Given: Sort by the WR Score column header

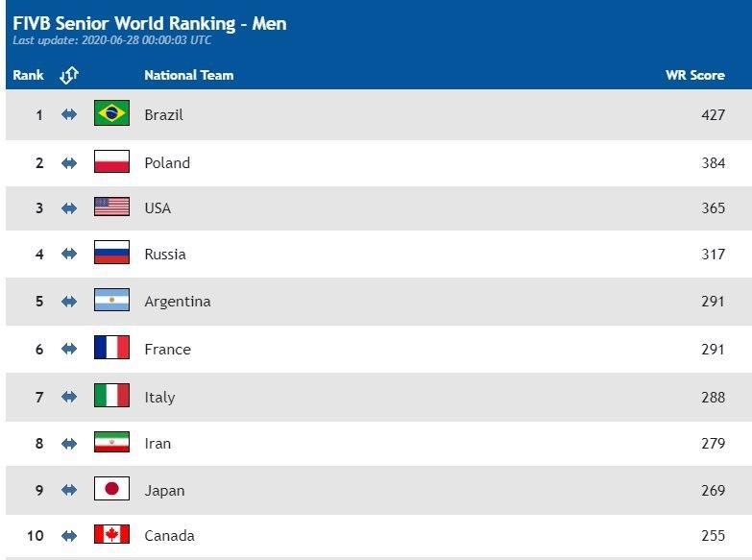Looking at the screenshot, I should (x=694, y=75).
